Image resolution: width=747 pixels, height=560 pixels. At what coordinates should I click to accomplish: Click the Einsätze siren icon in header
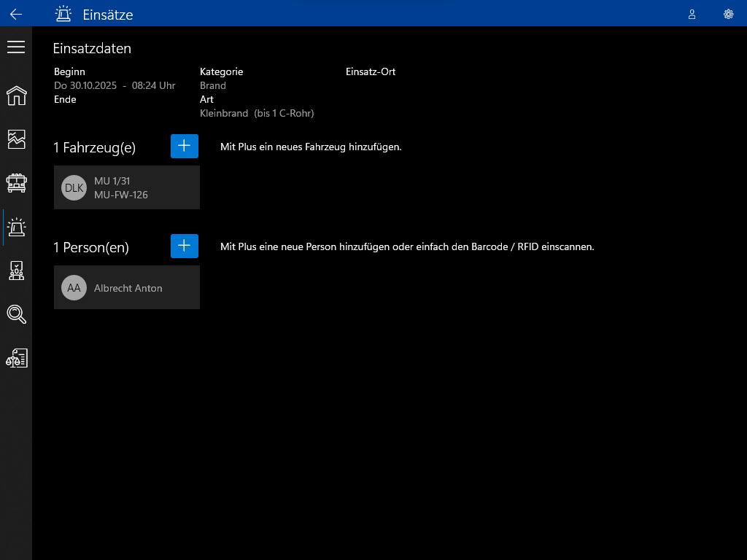pos(63,14)
